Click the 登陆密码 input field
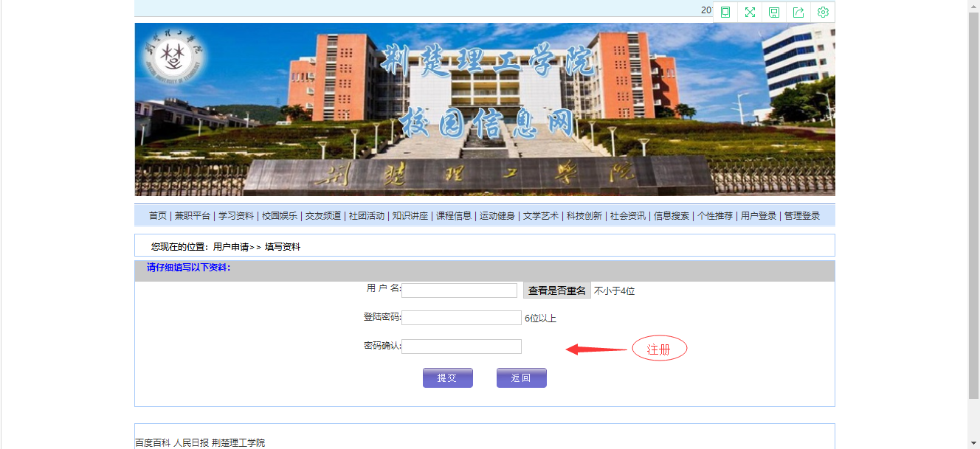The width and height of the screenshot is (980, 449). pos(461,318)
